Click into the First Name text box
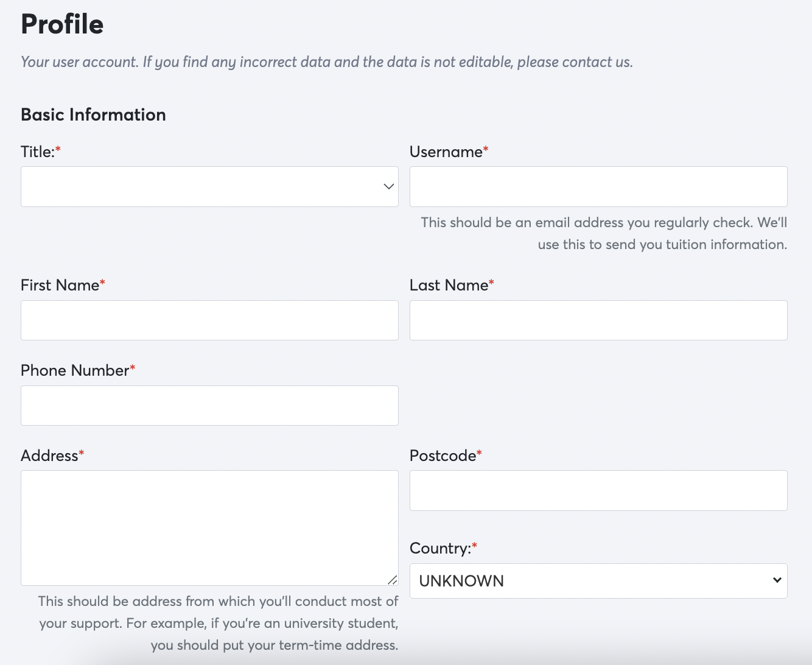 (209, 320)
